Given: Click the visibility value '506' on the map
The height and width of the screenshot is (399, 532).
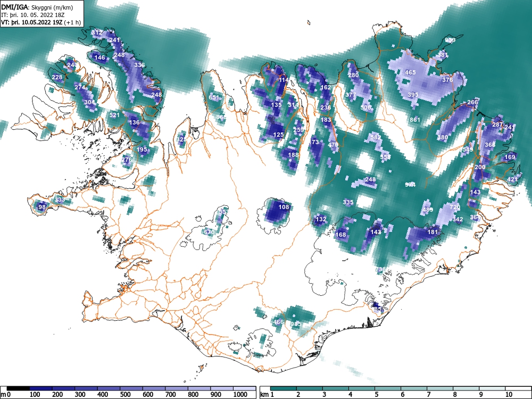Looking at the screenshot, I should pos(366,107).
